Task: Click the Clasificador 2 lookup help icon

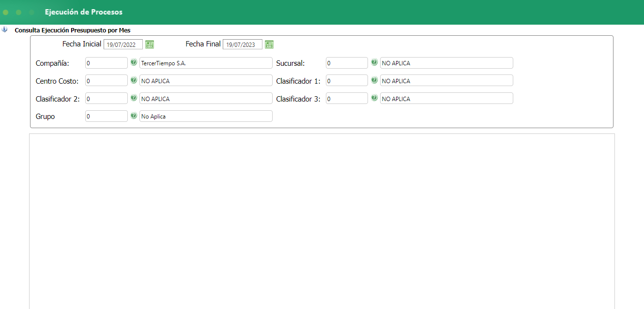Action: click(134, 98)
